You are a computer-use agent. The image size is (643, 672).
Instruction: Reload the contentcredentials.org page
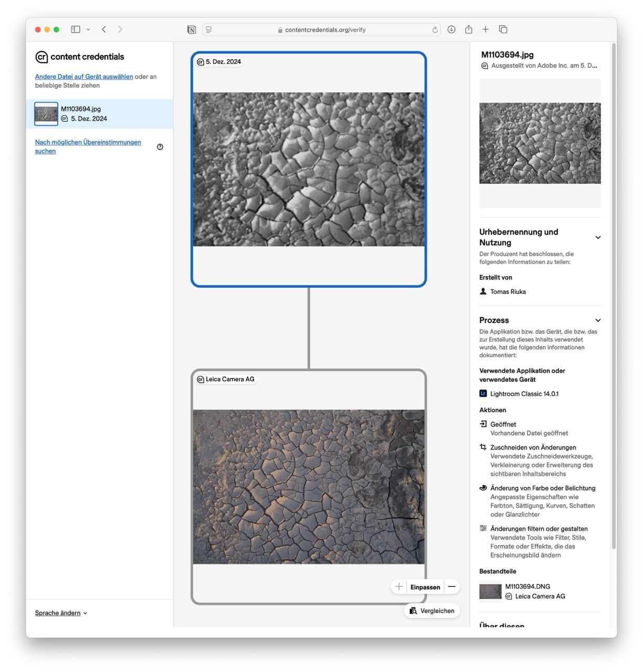pyautogui.click(x=435, y=30)
